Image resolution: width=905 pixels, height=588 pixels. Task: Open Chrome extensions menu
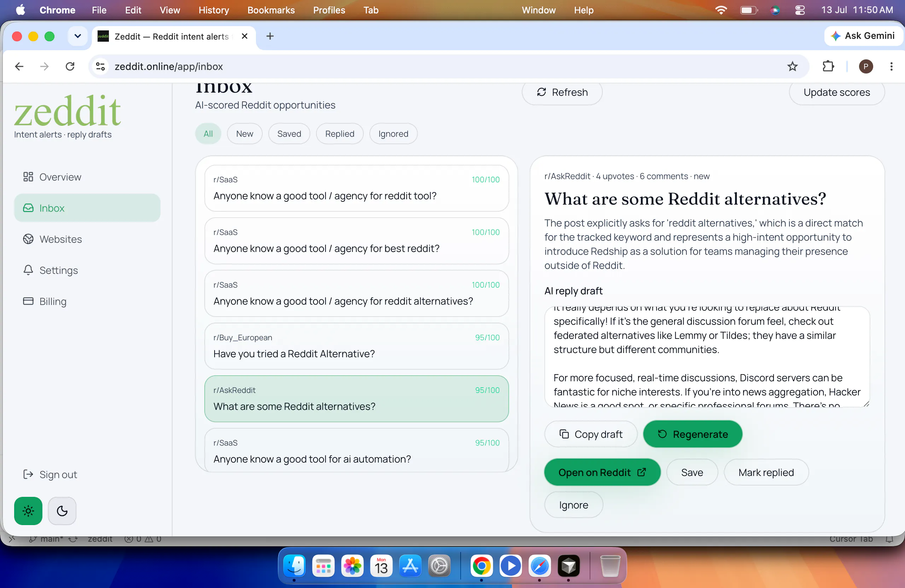pos(828,66)
